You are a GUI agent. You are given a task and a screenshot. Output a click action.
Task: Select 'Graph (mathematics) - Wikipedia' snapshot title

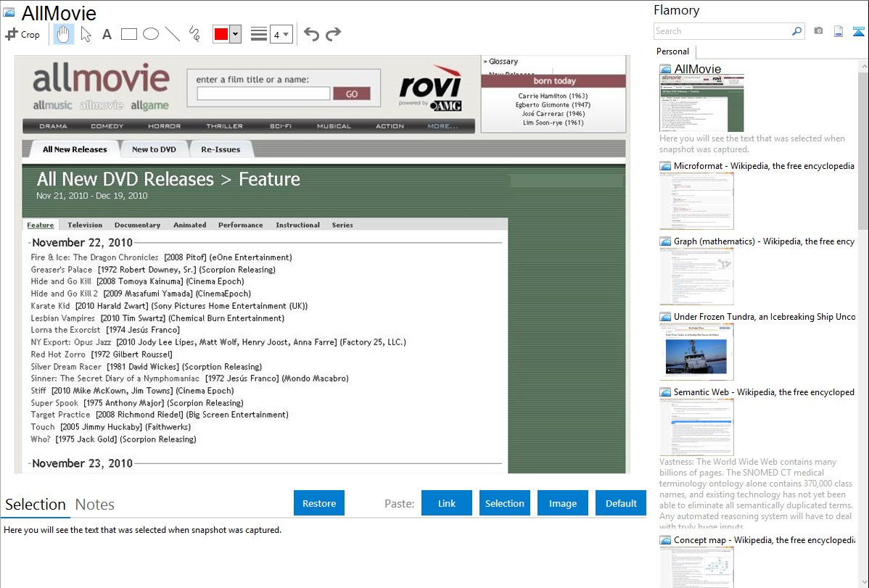(765, 241)
